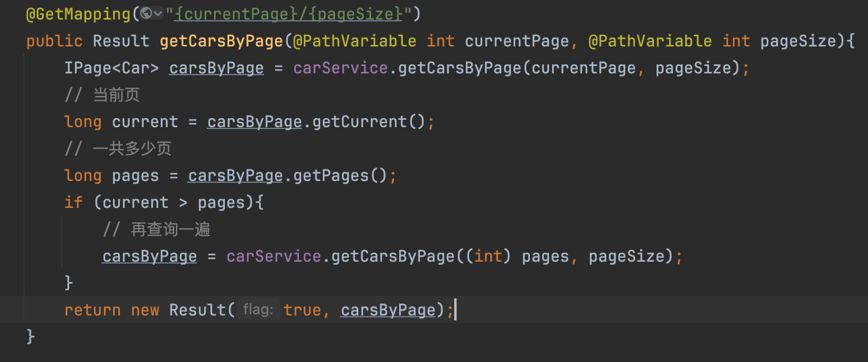
Task: Select the pageSize parameter in method signature
Action: click(798, 41)
